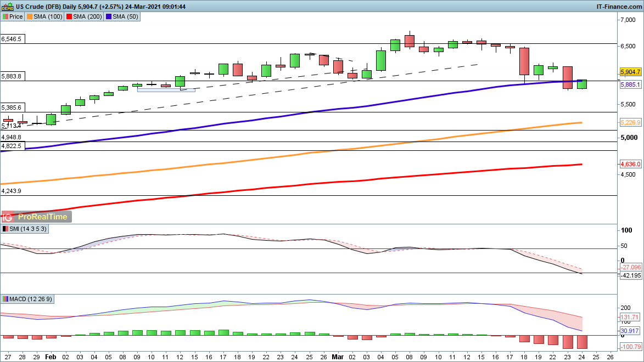Open the Price legend label
The height and width of the screenshot is (362, 644).
pos(16,17)
